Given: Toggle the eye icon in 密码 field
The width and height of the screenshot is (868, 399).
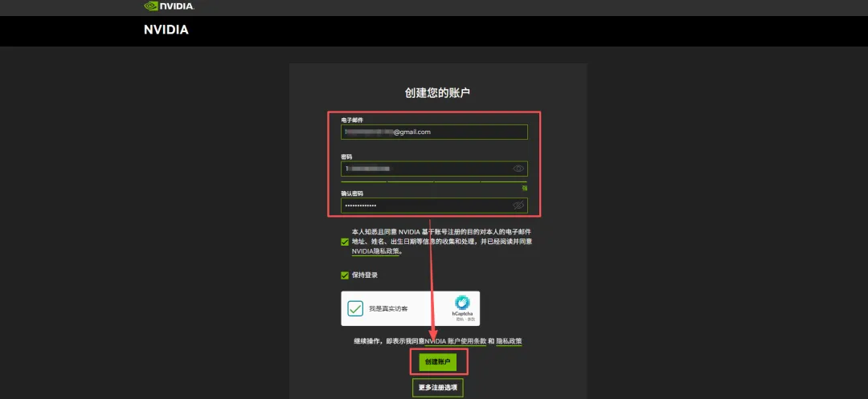Looking at the screenshot, I should (x=518, y=169).
